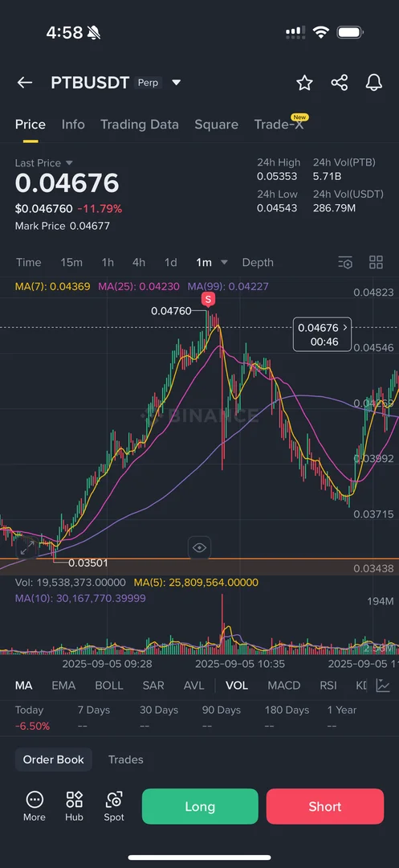
Task: Toggle the RSI sub-indicator
Action: tap(328, 686)
